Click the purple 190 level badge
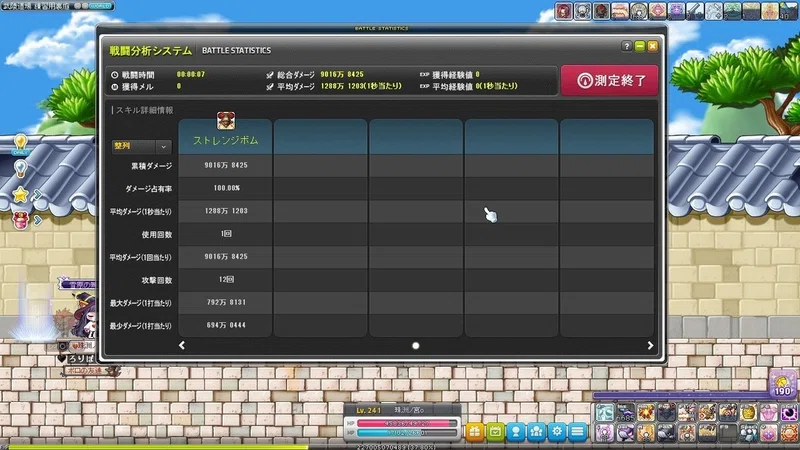Screen dimensions: 800x450 (x=782, y=385)
